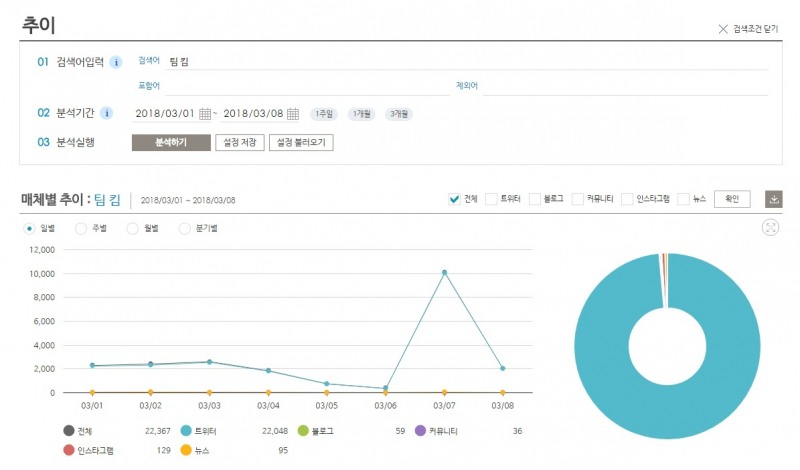The width and height of the screenshot is (800, 470).
Task: Edit the end date field 2018/03/08
Action: 253,113
